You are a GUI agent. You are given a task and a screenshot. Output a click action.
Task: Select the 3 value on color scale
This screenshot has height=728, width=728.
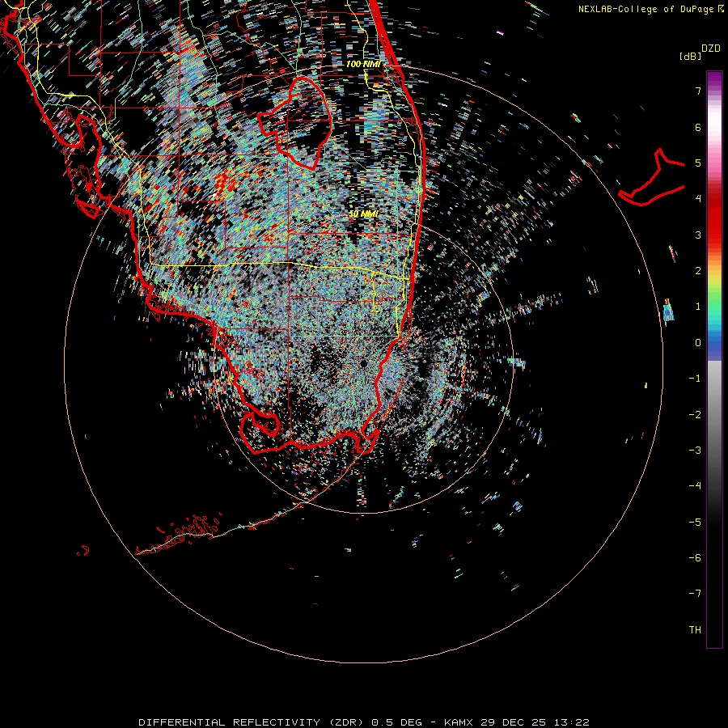click(x=698, y=235)
